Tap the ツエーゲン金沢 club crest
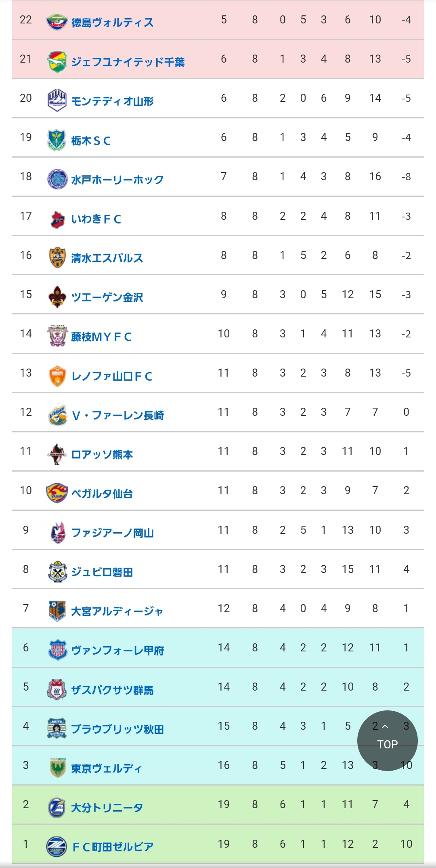This screenshot has width=436, height=868. [x=57, y=297]
